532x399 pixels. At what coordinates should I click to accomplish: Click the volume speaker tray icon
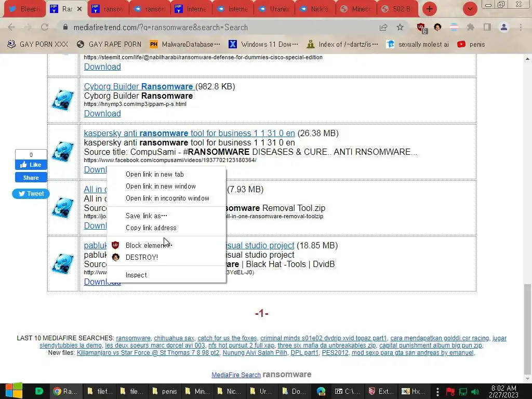tap(475, 392)
